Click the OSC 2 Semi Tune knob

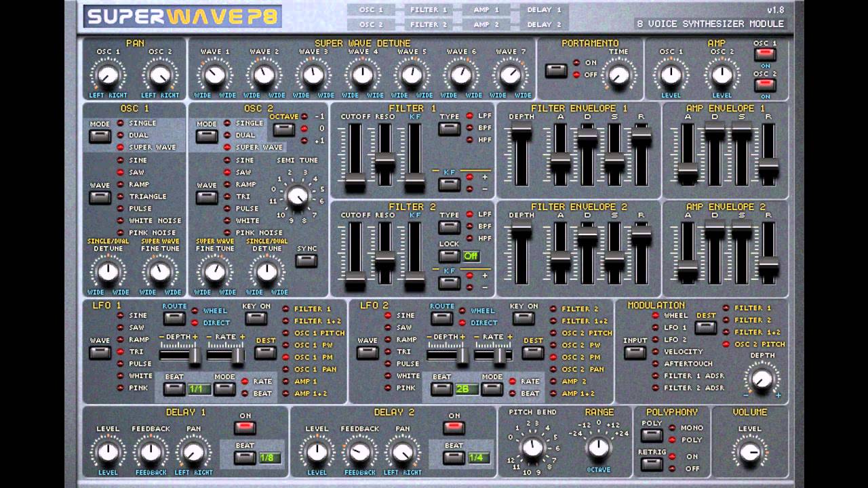297,196
